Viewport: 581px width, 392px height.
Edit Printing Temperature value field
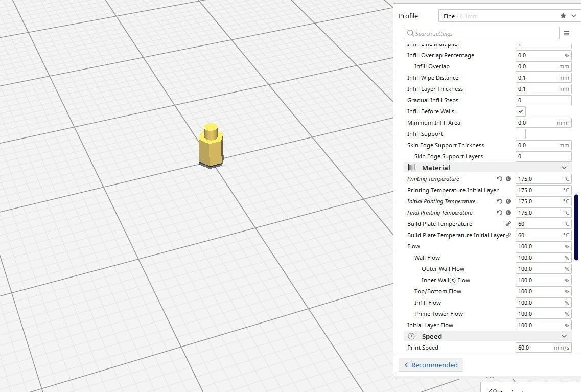click(543, 179)
